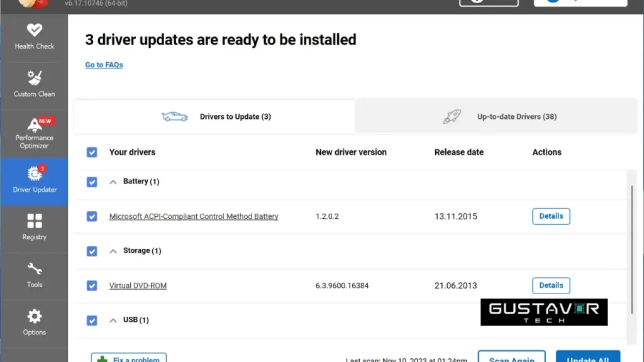This screenshot has height=362, width=644.
Task: Open Registry section
Action: click(34, 229)
